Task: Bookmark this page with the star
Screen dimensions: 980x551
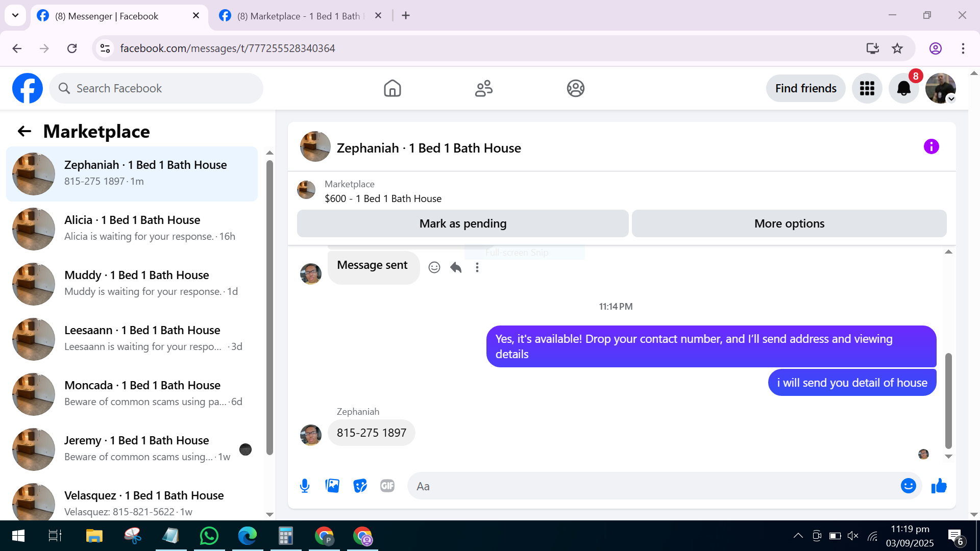Action: 897,48
